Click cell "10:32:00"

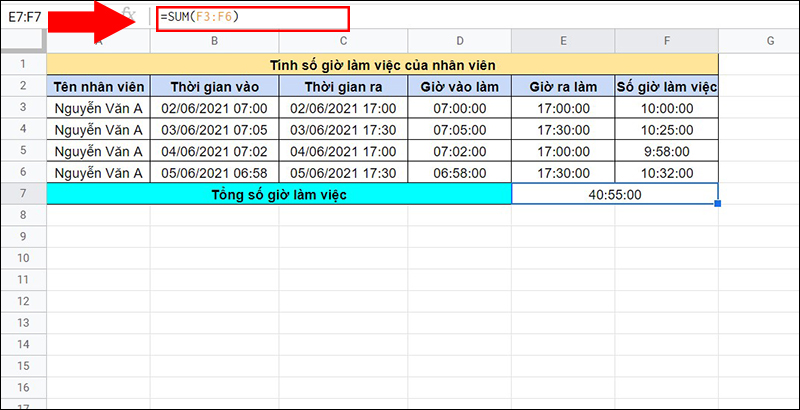coord(667,173)
